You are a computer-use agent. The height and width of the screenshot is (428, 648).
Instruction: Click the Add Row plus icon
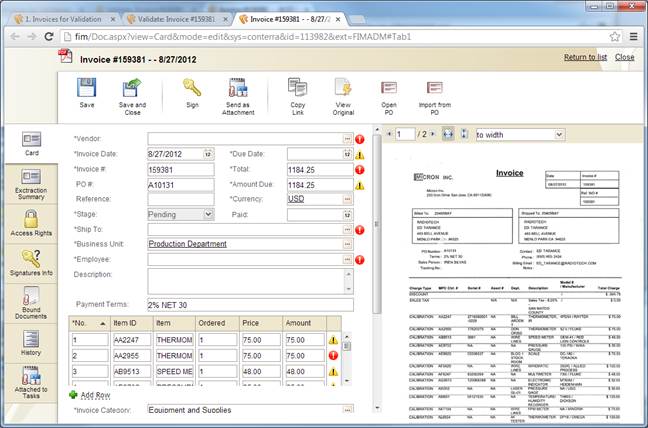point(73,395)
